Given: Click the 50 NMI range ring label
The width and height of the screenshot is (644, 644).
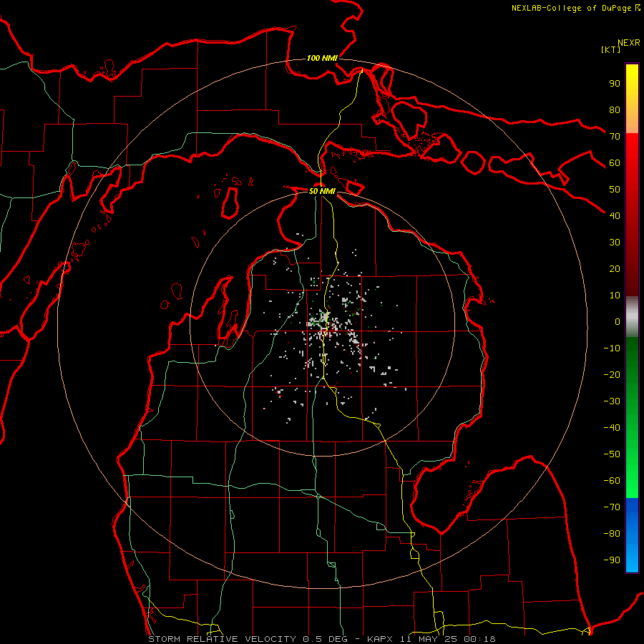Looking at the screenshot, I should tap(322, 191).
